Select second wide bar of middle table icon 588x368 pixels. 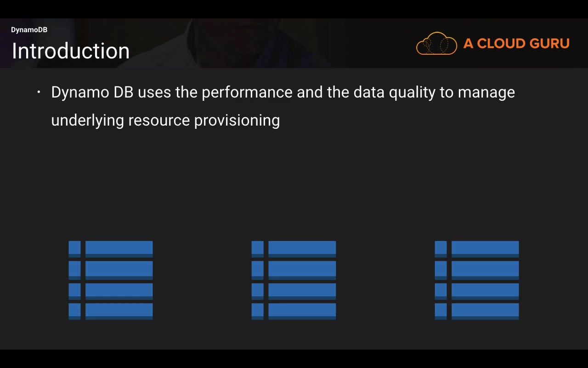(302, 269)
